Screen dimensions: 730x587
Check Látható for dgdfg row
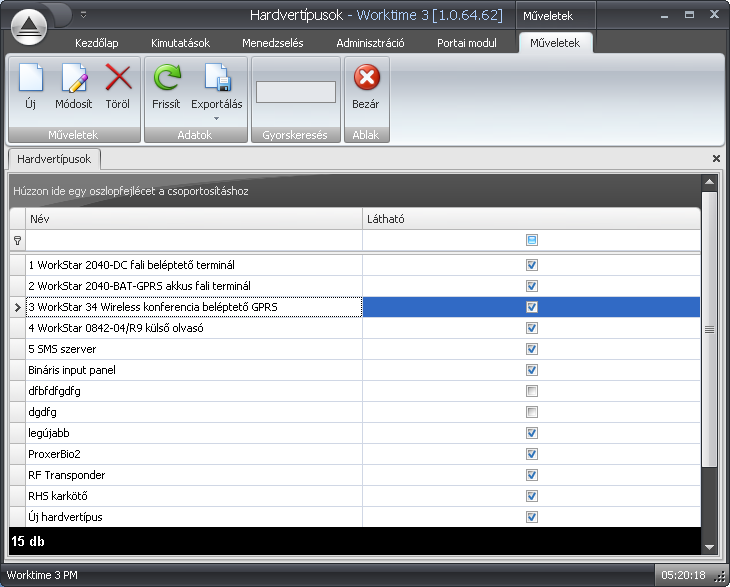(532, 412)
